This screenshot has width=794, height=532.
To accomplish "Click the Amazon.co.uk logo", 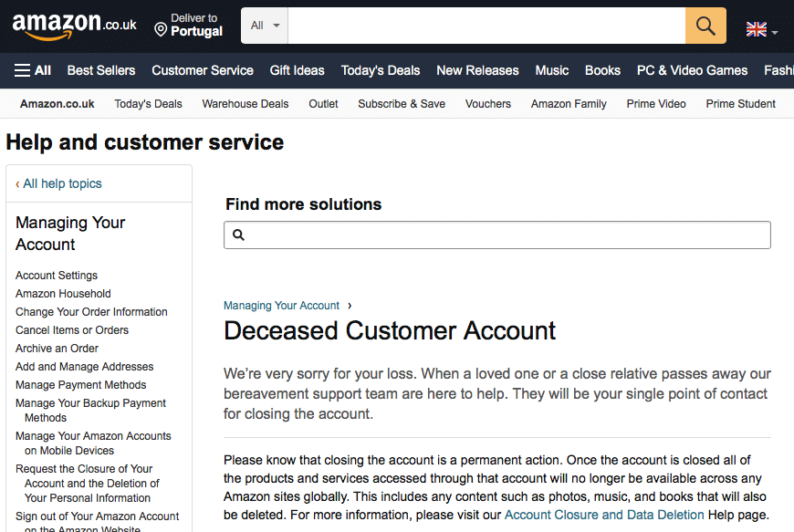I will click(x=73, y=26).
